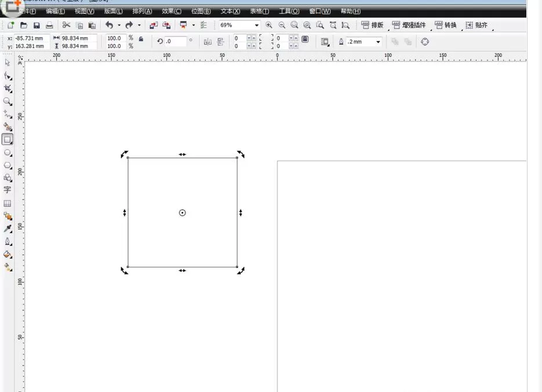Click the Zoom out magnifier icon
Viewport: 542px width, 392px height.
point(282,26)
